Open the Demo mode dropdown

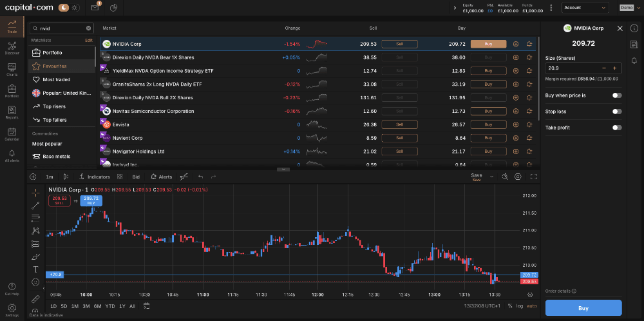click(630, 7)
